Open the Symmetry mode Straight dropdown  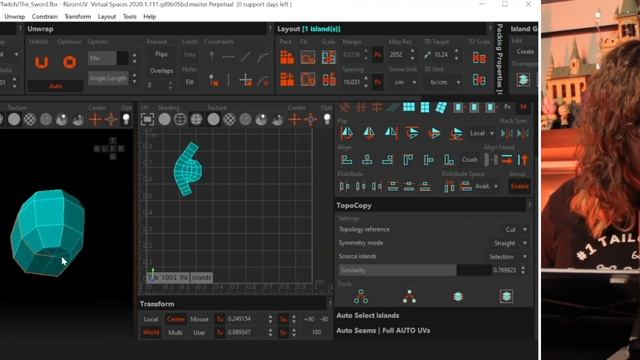click(x=510, y=243)
